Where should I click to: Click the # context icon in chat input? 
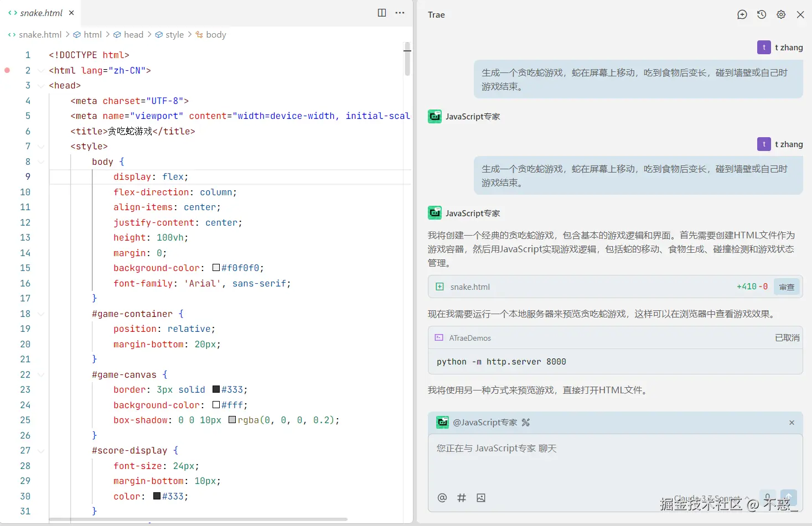pos(462,498)
